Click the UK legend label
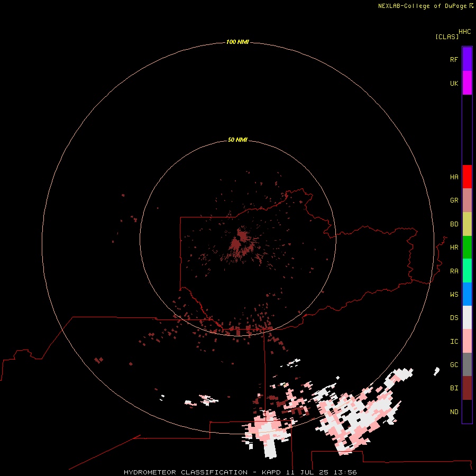 pos(454,83)
